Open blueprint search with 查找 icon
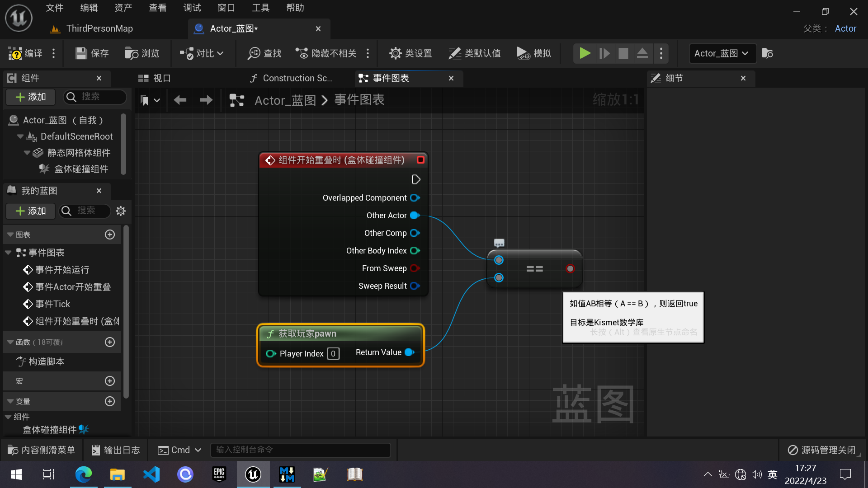This screenshot has height=488, width=868. [x=264, y=53]
